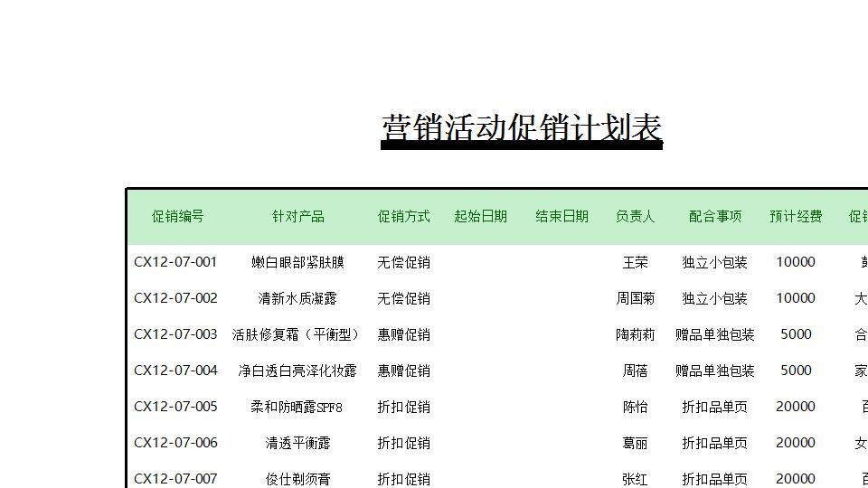Click the 起始日期 column header
Image resolution: width=868 pixels, height=488 pixels.
tap(480, 216)
